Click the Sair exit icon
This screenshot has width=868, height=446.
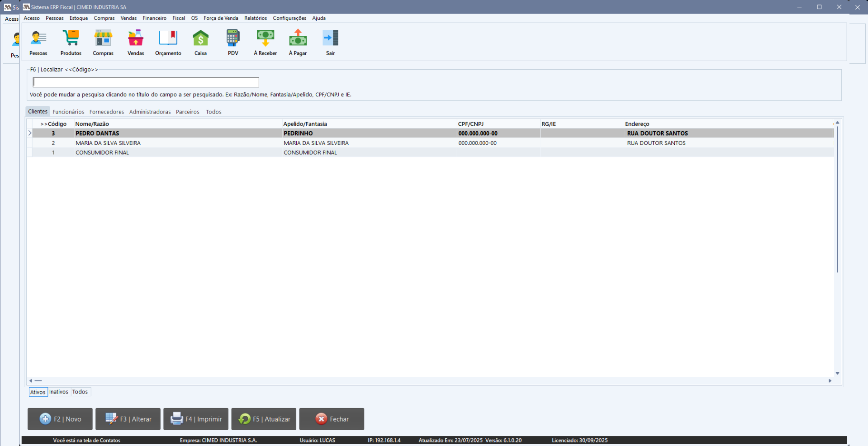tap(330, 39)
